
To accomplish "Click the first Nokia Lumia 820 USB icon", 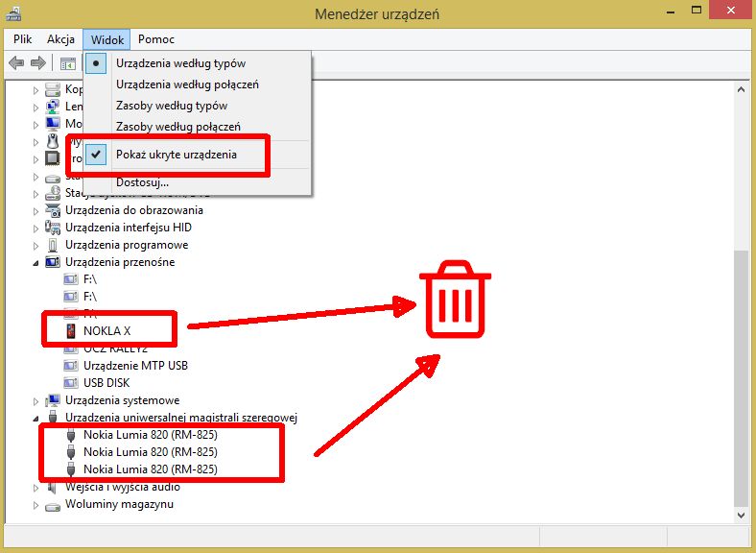I will [x=71, y=435].
